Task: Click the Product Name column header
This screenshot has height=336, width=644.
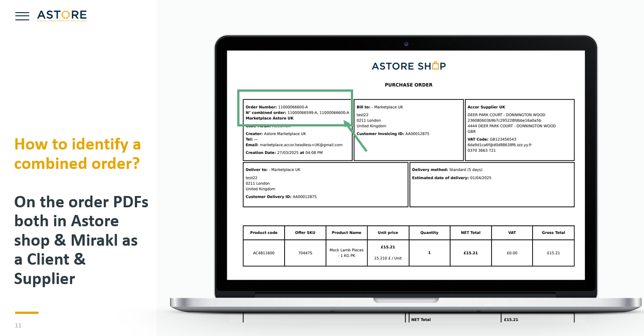Action: click(x=346, y=233)
